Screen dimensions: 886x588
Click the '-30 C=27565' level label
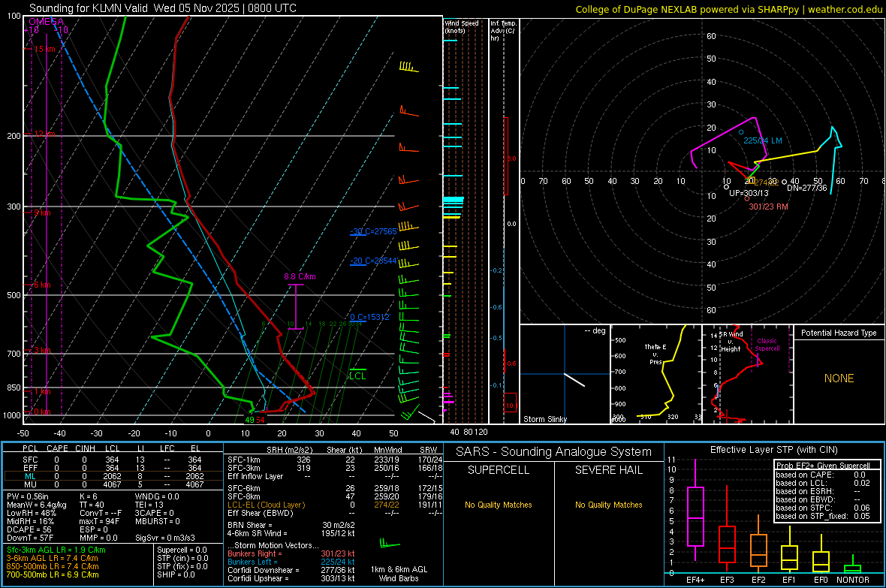coord(373,231)
